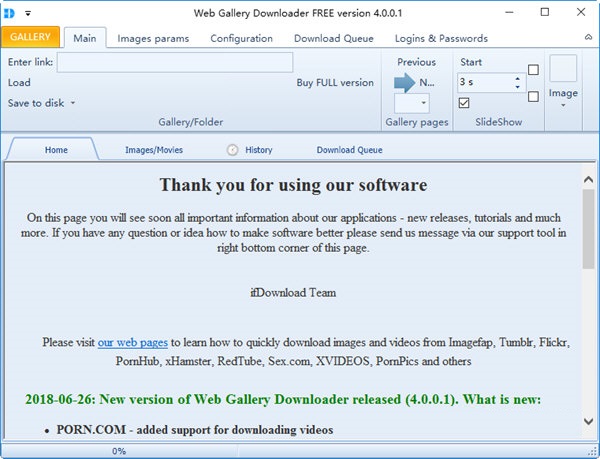600x459 pixels.
Task: Click the 0% progress bar
Action: (119, 451)
